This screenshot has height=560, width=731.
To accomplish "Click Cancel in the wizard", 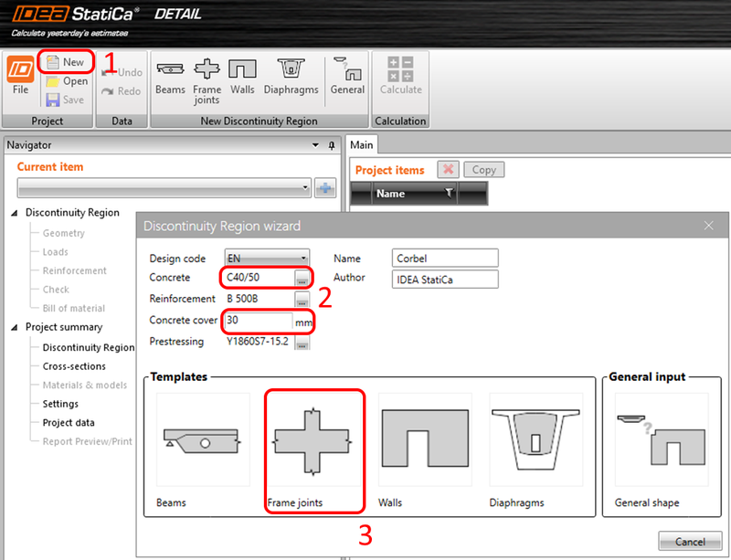I will 691,541.
